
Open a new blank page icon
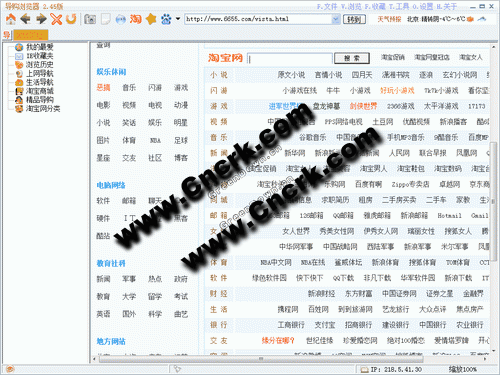click(106, 19)
